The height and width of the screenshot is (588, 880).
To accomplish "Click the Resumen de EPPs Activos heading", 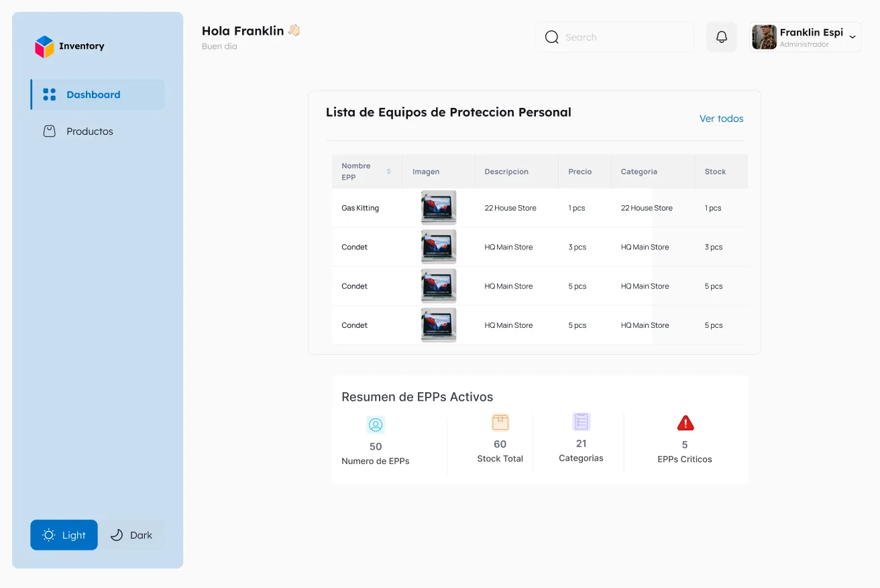I will (417, 397).
